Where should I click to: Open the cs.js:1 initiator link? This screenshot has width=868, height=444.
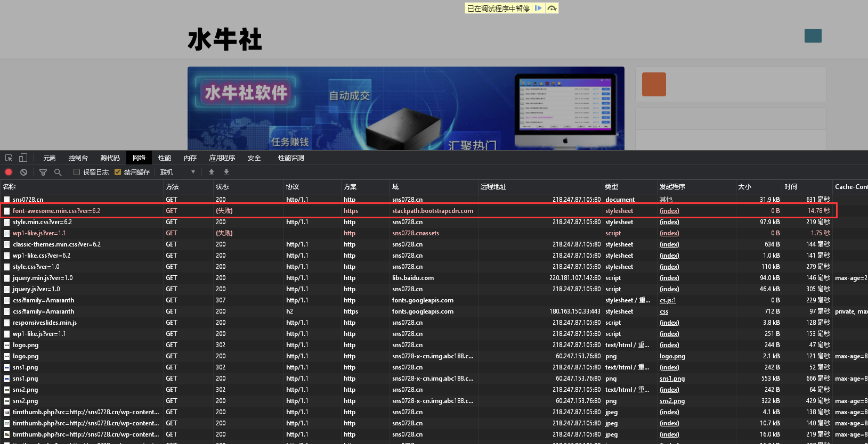(x=667, y=300)
